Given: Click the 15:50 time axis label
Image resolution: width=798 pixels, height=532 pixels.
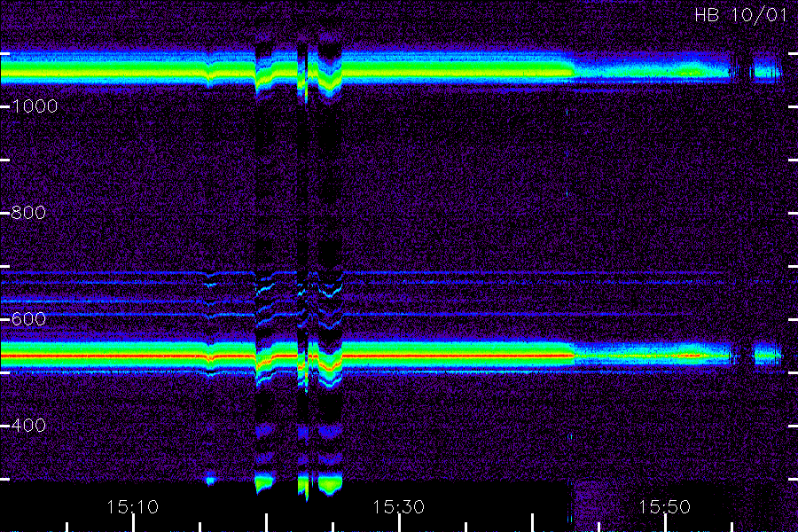Looking at the screenshot, I should 665,507.
